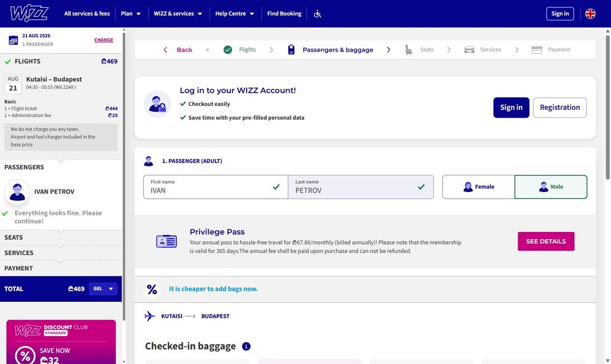Screen dimensions: 611x364
Task: Click the CHANGE link by the date
Action: 104,40
